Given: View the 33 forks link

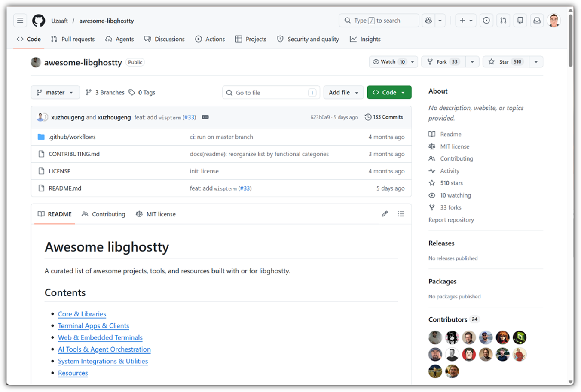Looking at the screenshot, I should [445, 208].
